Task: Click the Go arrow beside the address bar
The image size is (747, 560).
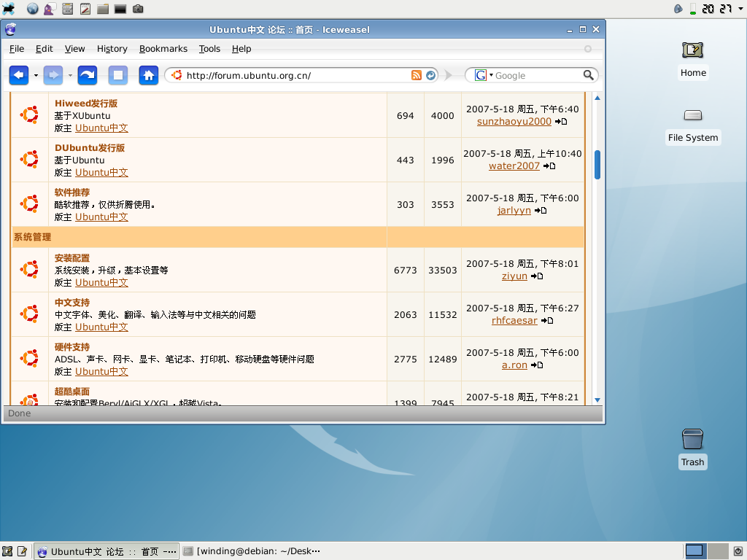Action: 449,75
